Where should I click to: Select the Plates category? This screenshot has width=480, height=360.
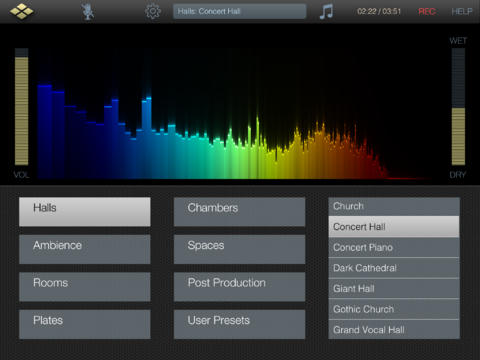tap(85, 324)
